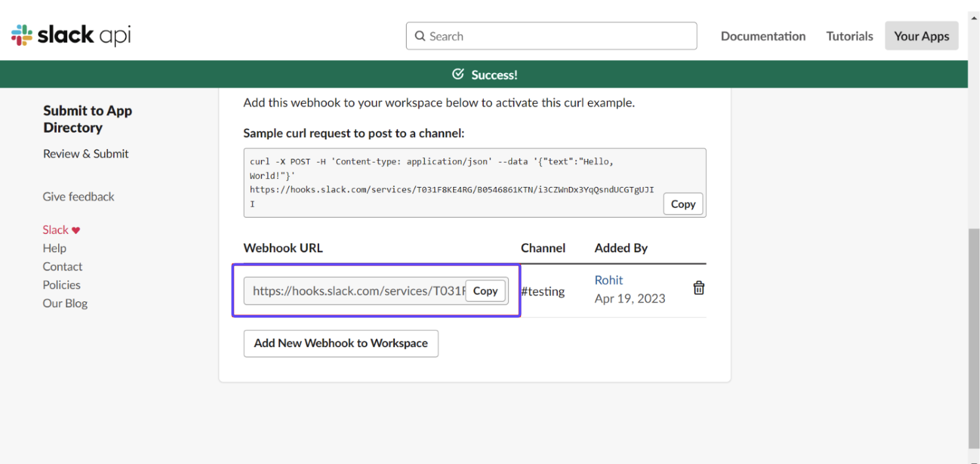Image resolution: width=980 pixels, height=464 pixels.
Task: Open the Contact page
Action: point(62,266)
